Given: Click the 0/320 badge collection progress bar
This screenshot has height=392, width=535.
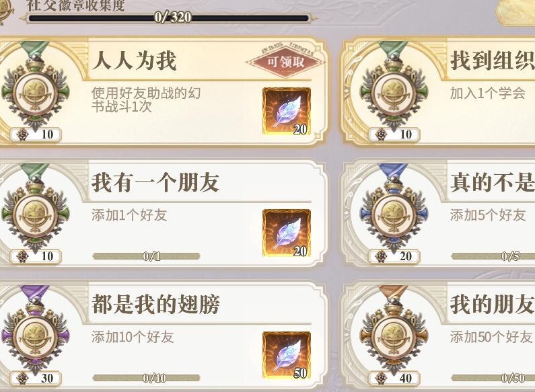Looking at the screenshot, I should point(168,18).
